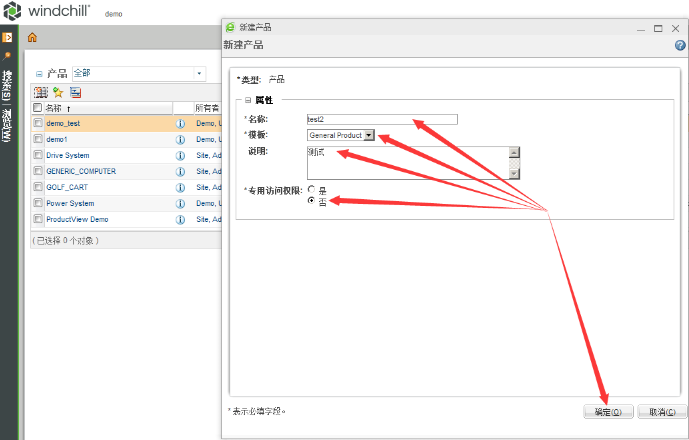Click the 取消 button
The width and height of the screenshot is (689, 440).
click(x=656, y=411)
